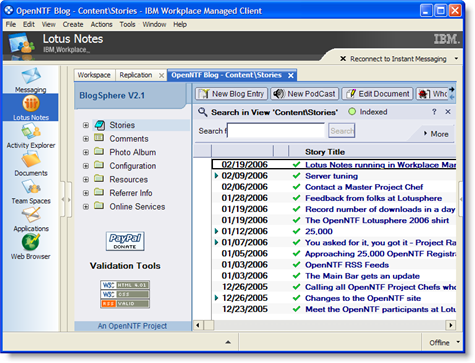The width and height of the screenshot is (475, 363).
Task: Open Applications in the sidebar
Action: tap(31, 219)
